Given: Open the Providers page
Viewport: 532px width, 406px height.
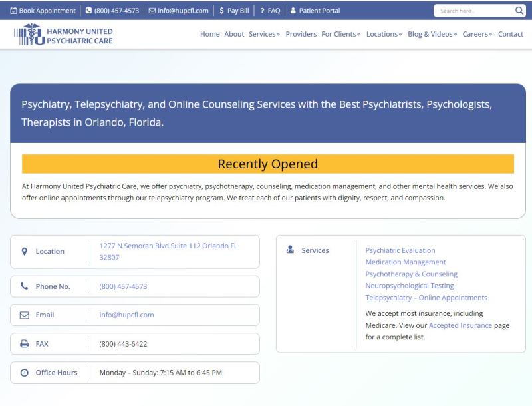Looking at the screenshot, I should (301, 34).
